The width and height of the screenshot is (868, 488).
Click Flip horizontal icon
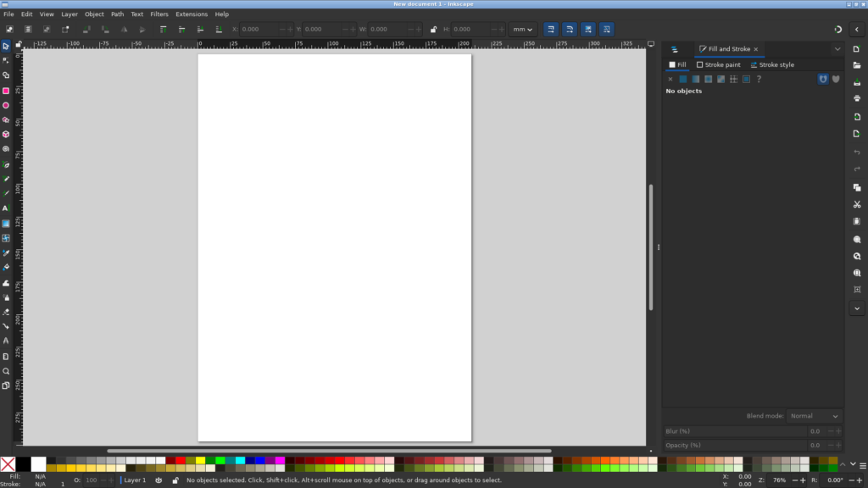[124, 30]
